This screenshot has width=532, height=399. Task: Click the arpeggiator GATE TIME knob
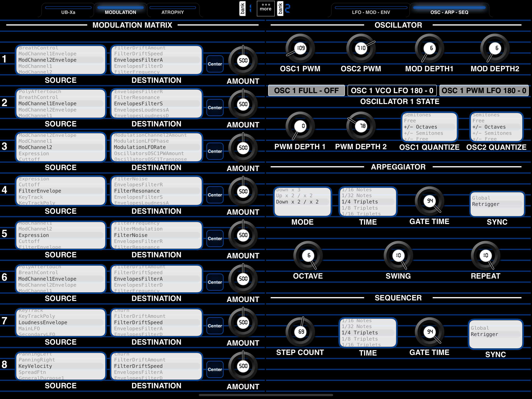[x=429, y=201]
